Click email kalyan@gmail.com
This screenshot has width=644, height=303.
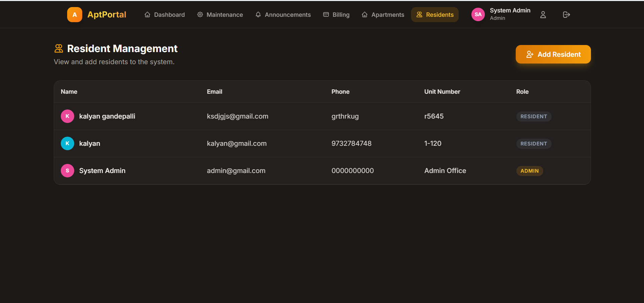237,143
